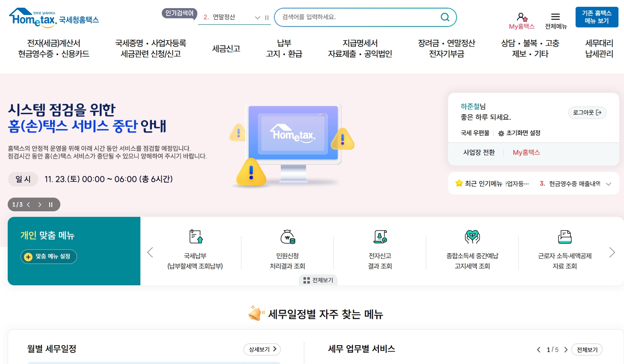This screenshot has height=364, width=624.
Task: Click the 종합소득세 중간예납 고지세액 조회 icon
Action: pyautogui.click(x=472, y=250)
